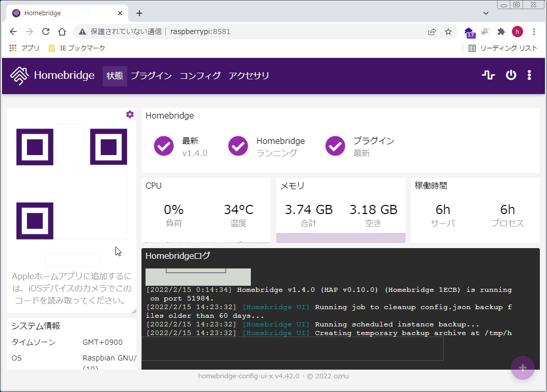The width and height of the screenshot is (547, 392).
Task: Click the restart power icon
Action: 511,75
